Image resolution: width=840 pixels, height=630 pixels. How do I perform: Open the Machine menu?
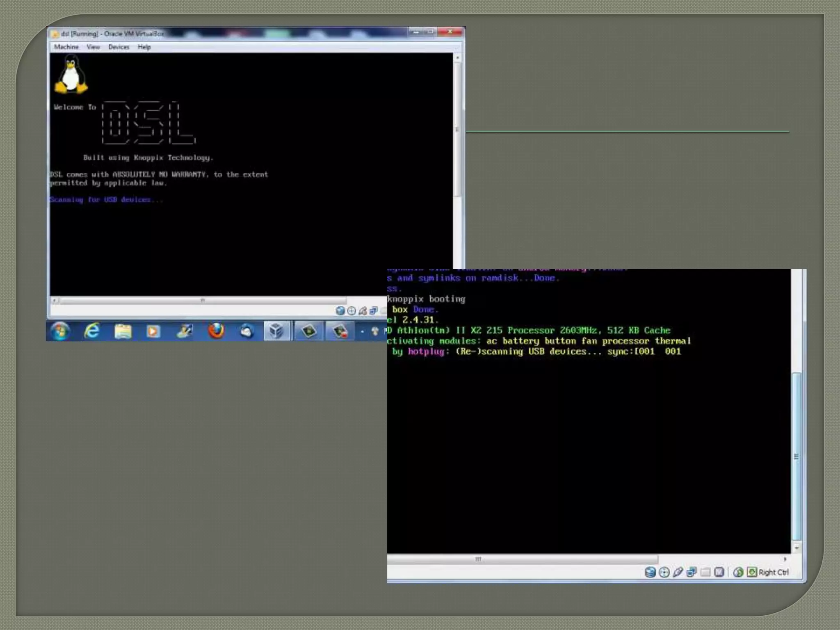[66, 47]
